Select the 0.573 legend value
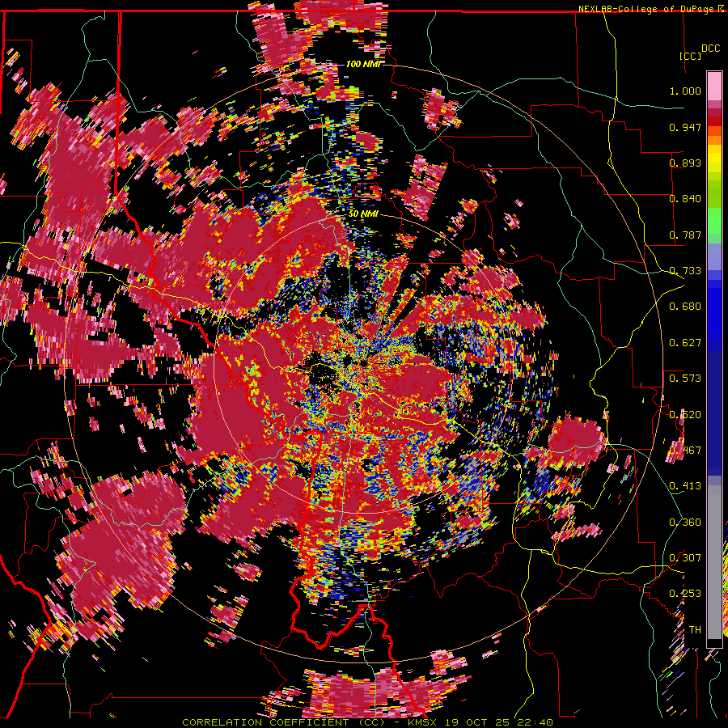The width and height of the screenshot is (728, 728). [x=685, y=379]
